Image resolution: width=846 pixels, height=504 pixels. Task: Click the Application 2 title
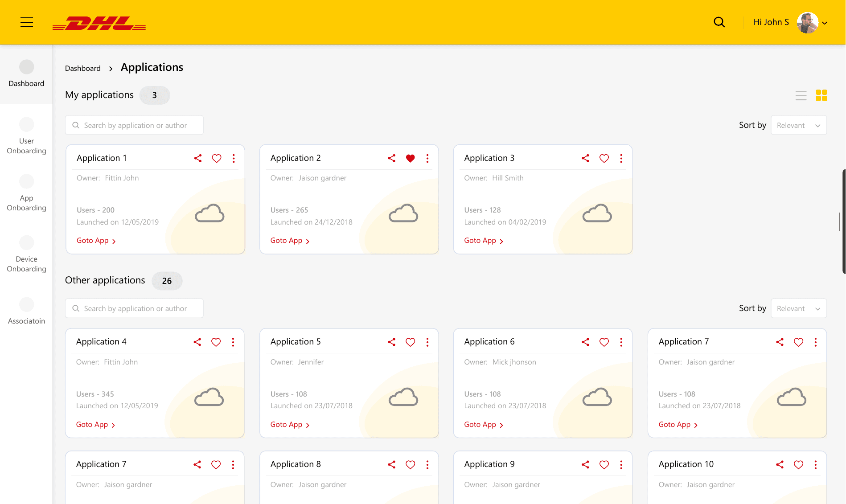pyautogui.click(x=296, y=158)
